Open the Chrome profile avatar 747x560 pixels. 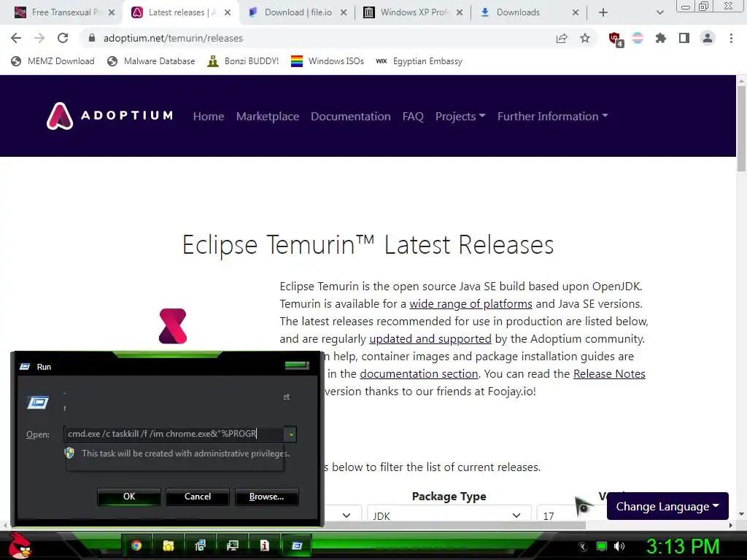[x=708, y=38]
